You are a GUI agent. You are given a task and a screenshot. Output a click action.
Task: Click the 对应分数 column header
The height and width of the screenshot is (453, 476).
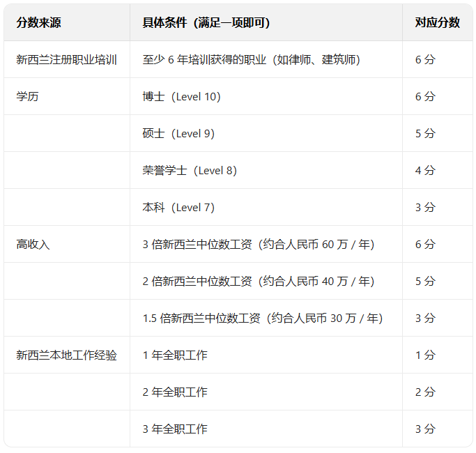click(437, 22)
